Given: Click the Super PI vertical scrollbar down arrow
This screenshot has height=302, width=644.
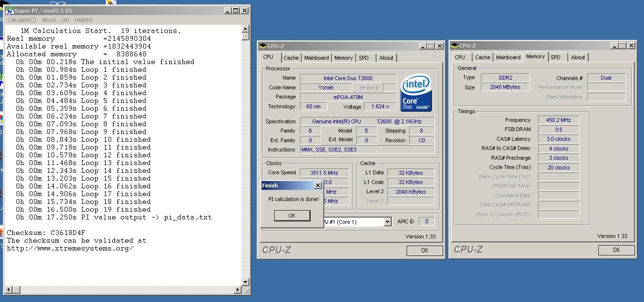Looking at the screenshot, I should (246, 282).
